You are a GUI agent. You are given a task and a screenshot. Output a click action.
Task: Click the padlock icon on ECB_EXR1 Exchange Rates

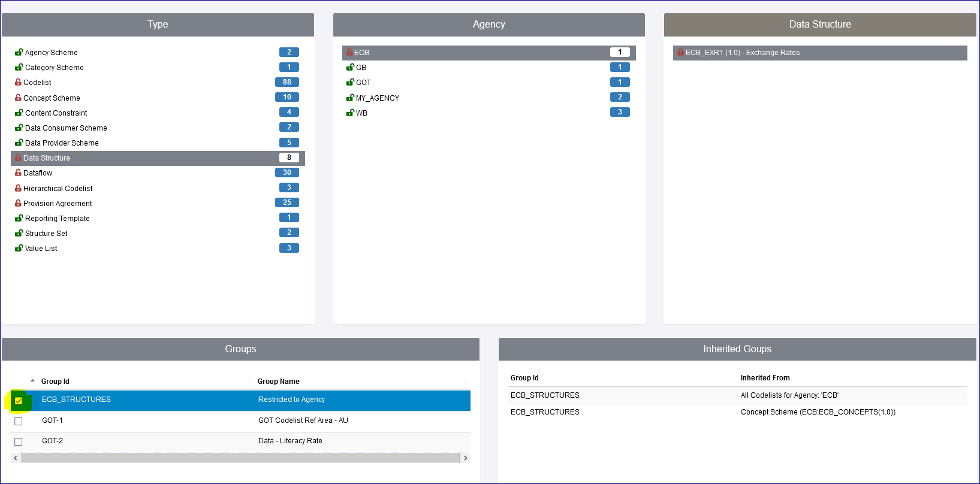tap(680, 52)
